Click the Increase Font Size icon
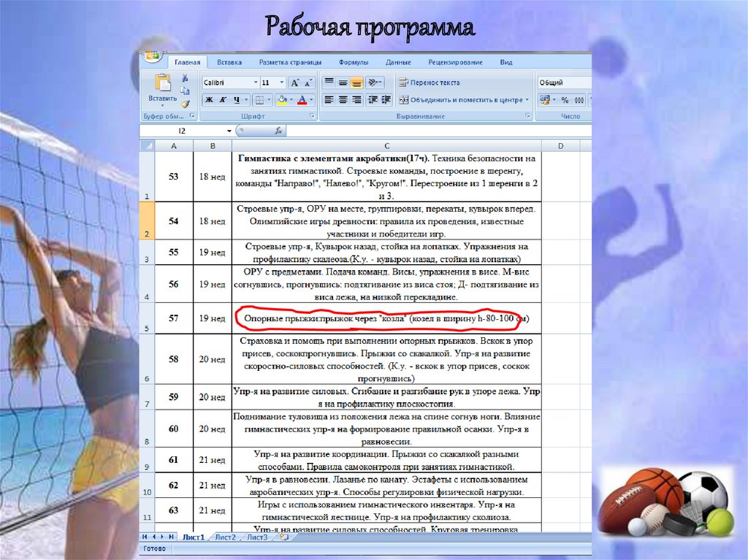 pos(295,83)
